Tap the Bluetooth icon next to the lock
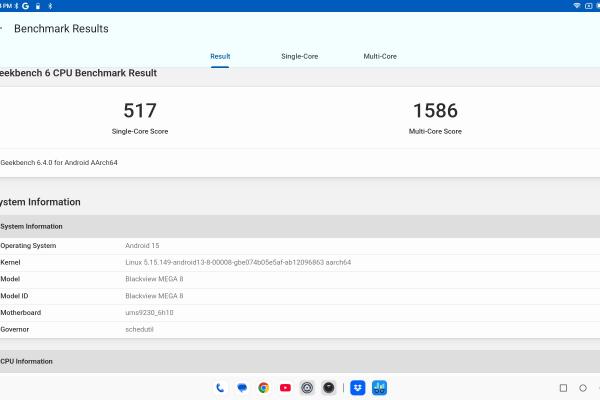This screenshot has height=400, width=600. [x=50, y=6]
